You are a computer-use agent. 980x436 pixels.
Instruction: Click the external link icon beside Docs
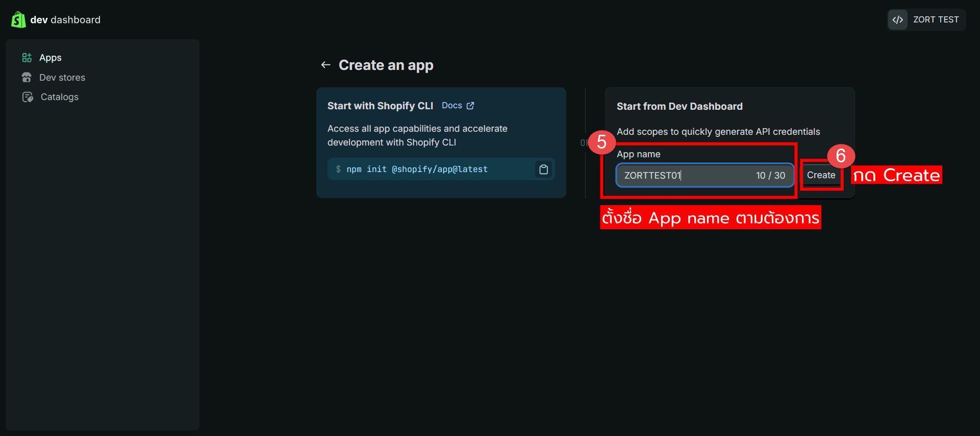point(470,106)
